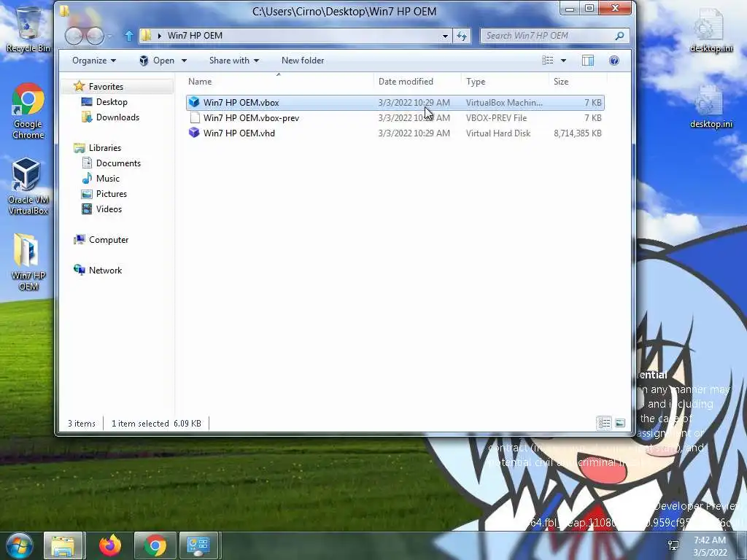Click the search magnifier icon
The width and height of the screenshot is (747, 560).
coord(619,36)
